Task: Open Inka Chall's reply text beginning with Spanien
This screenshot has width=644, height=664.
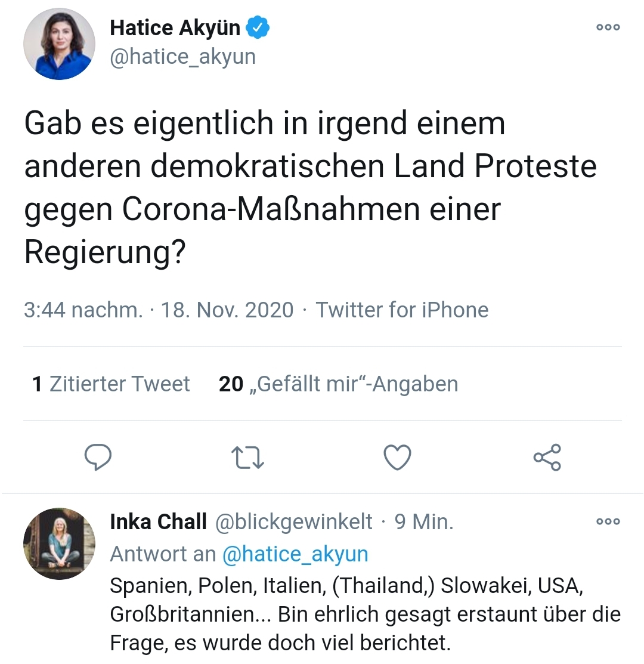Action: click(x=364, y=614)
